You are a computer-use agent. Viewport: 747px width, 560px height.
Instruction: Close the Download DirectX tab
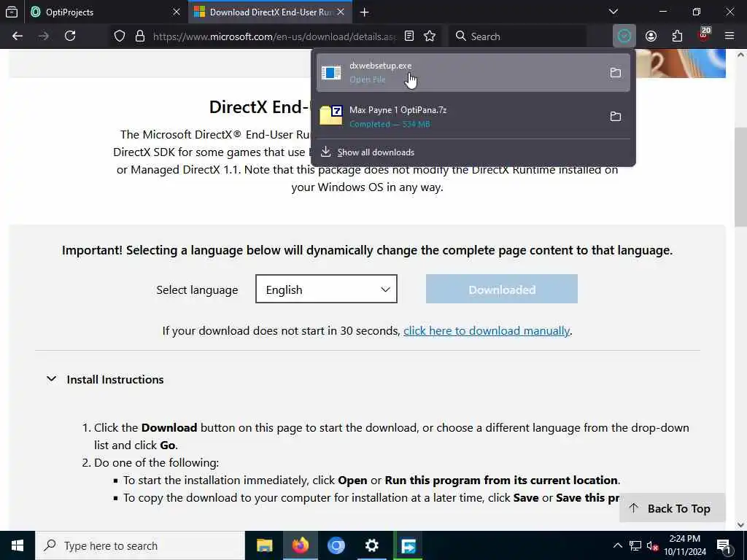341,12
